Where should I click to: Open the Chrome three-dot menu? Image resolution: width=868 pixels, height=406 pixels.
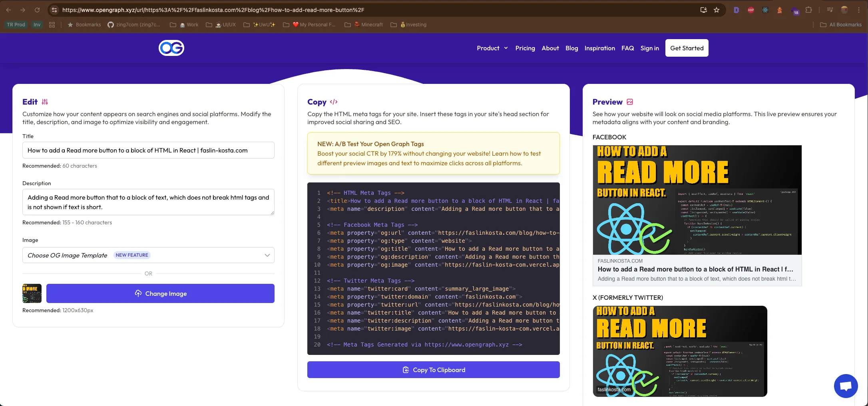coord(859,10)
